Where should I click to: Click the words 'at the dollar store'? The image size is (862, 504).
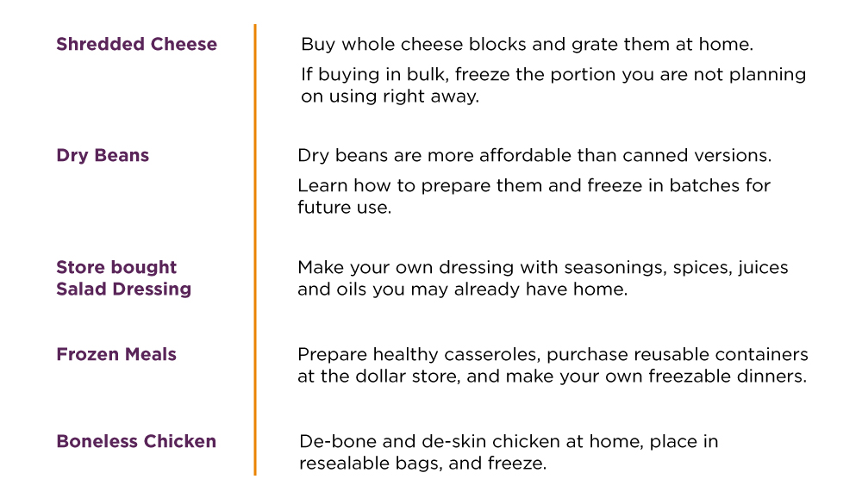point(378,376)
